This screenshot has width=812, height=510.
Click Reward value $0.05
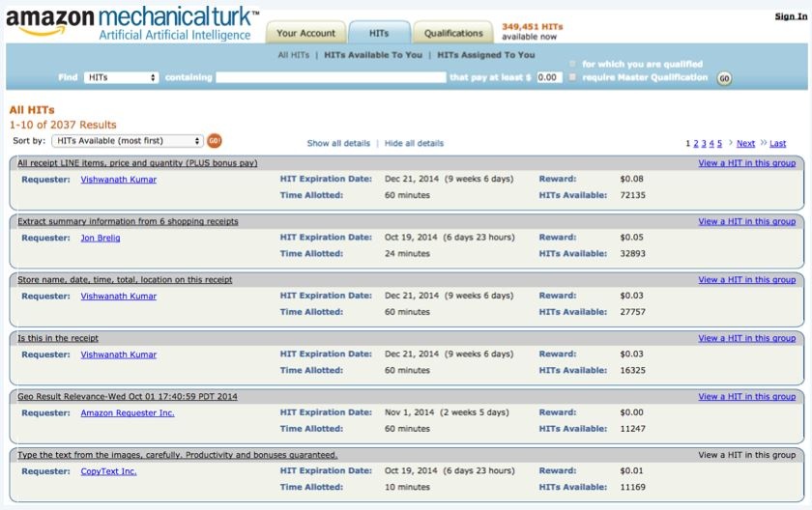[x=632, y=238]
